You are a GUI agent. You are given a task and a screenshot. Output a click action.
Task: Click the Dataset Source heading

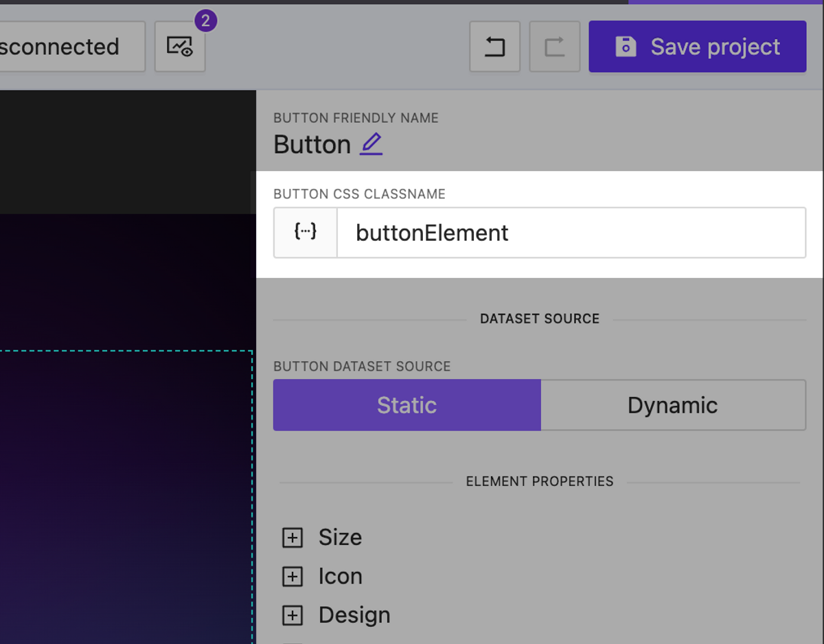pos(540,319)
